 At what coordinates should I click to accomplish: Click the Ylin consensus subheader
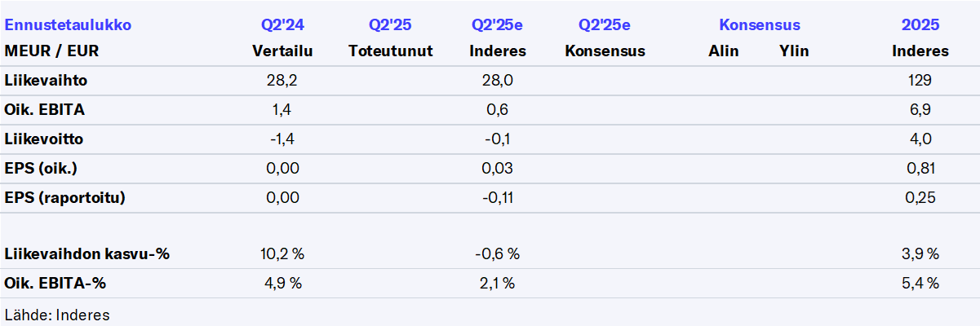pos(794,51)
